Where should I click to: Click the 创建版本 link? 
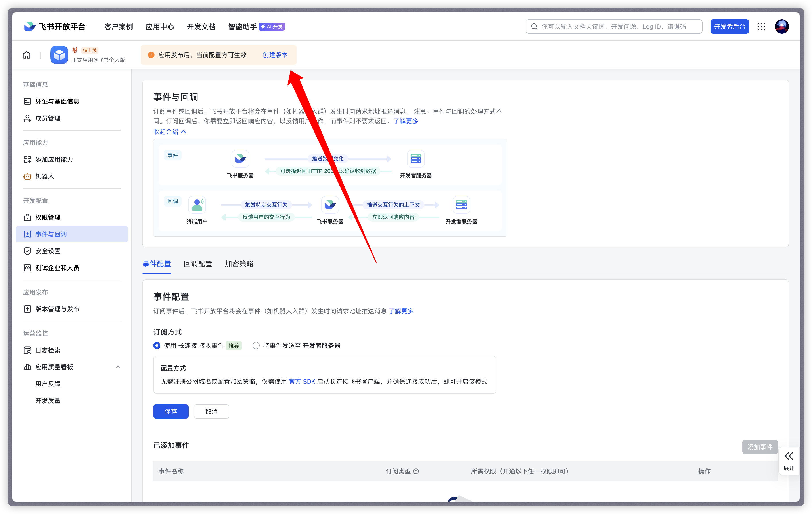(x=275, y=55)
